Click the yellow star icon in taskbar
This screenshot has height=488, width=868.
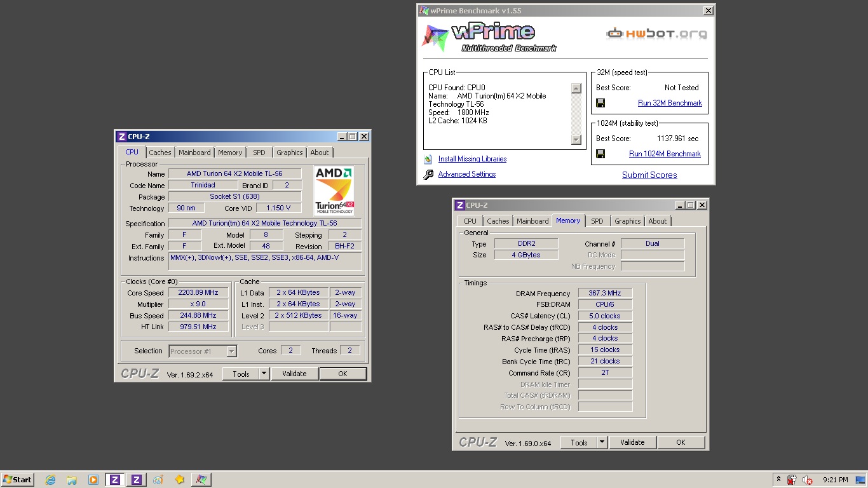click(x=180, y=480)
